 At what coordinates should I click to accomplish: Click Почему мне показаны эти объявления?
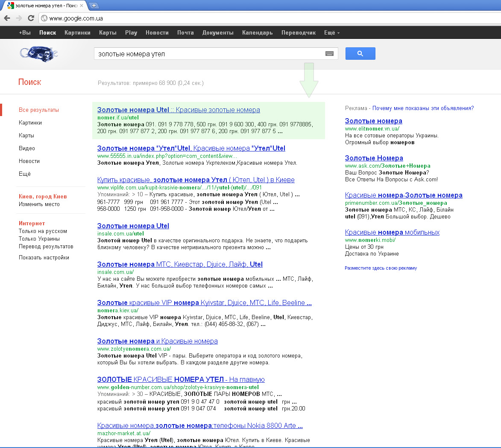point(423,108)
